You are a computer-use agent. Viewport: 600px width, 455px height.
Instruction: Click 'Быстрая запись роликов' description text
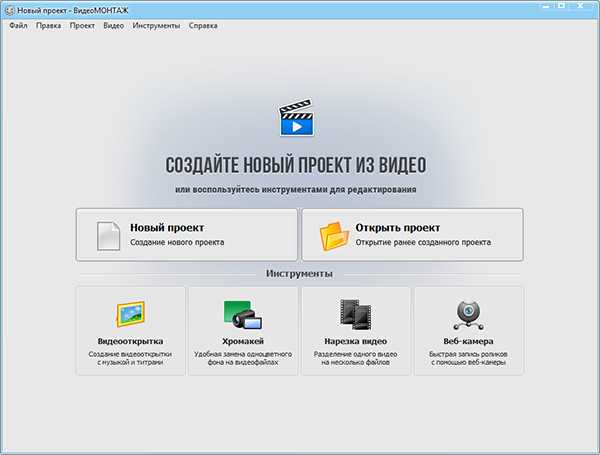click(468, 358)
